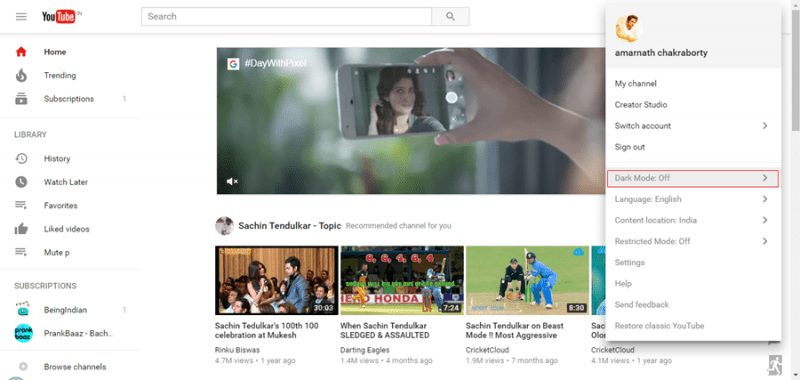Viewport: 800px width, 380px height.
Task: Choose Sign out in account menu
Action: [x=630, y=147]
